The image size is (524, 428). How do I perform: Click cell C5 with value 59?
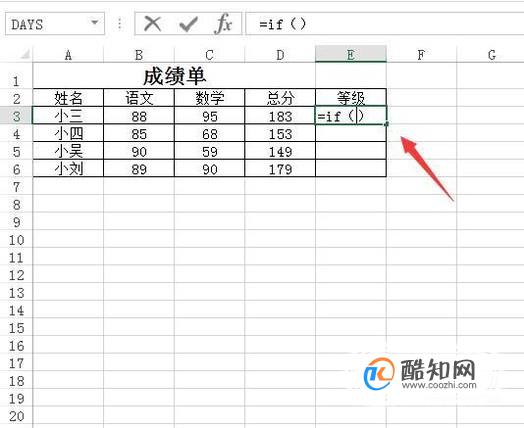(x=210, y=151)
